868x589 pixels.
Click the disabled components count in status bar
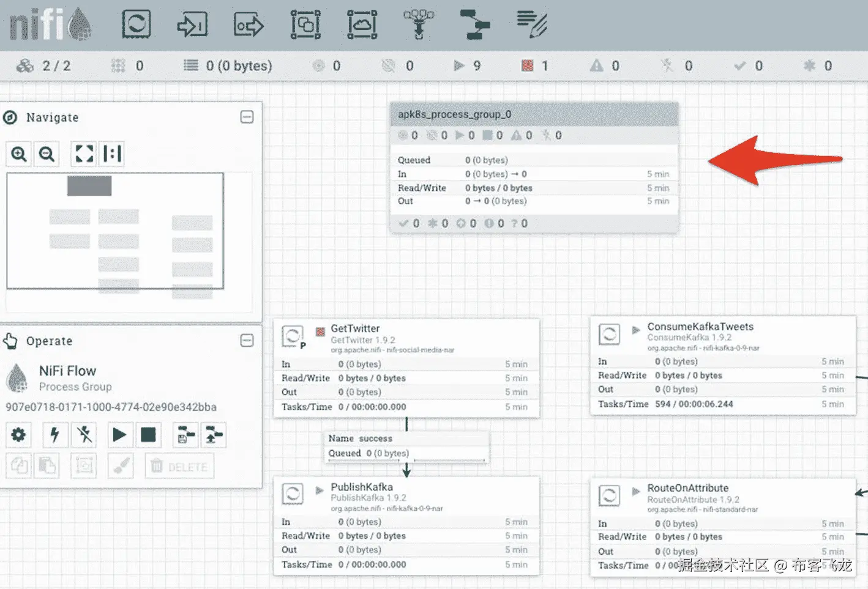(676, 65)
